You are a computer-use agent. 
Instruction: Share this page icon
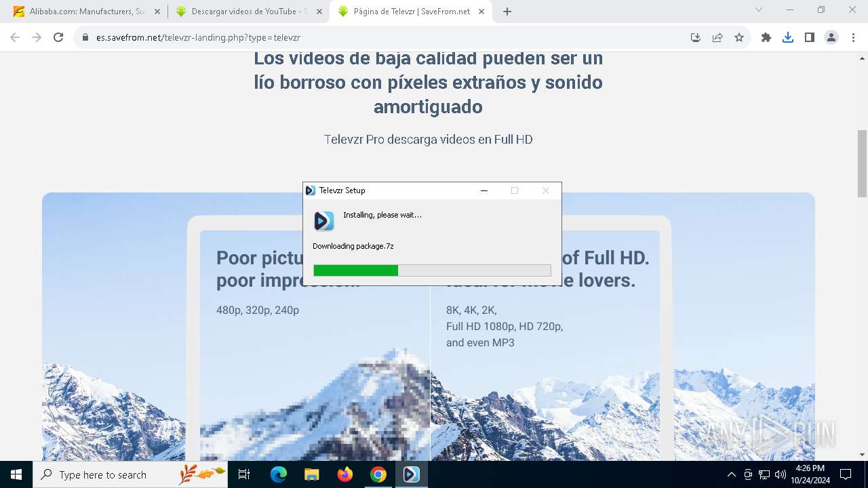coord(717,37)
